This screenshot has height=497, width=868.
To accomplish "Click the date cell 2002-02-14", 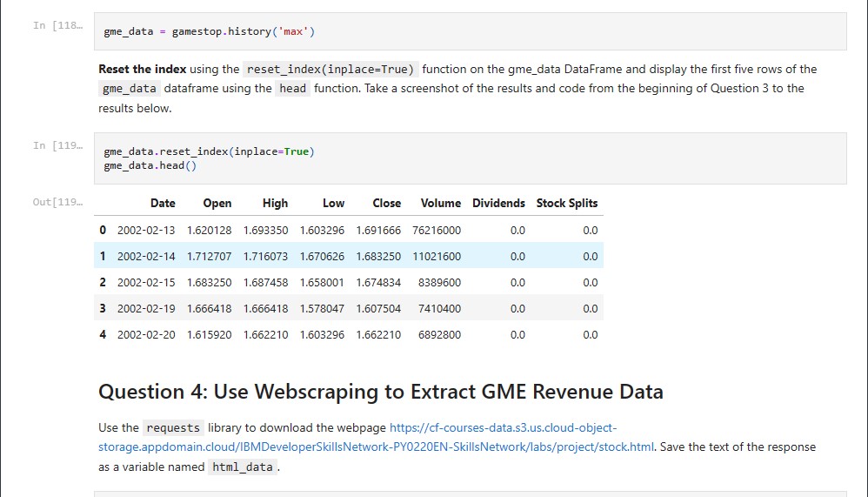I will click(x=146, y=256).
